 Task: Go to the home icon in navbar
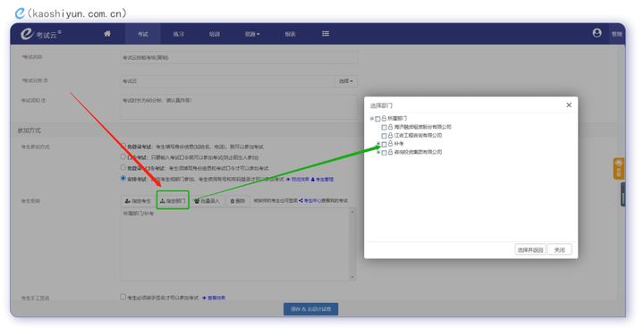107,34
